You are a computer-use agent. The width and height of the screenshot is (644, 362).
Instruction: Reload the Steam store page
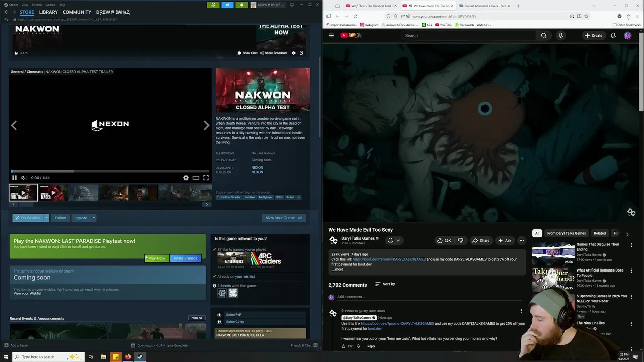coord(6,19)
